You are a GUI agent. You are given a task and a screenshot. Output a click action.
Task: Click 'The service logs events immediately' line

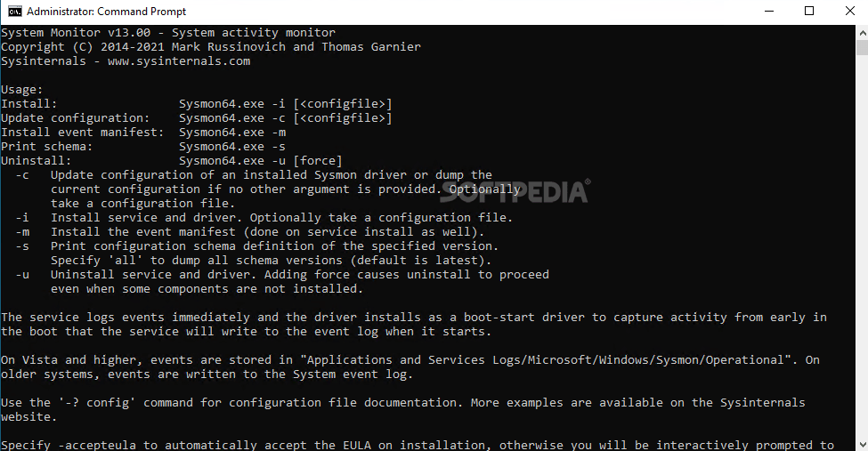(414, 318)
